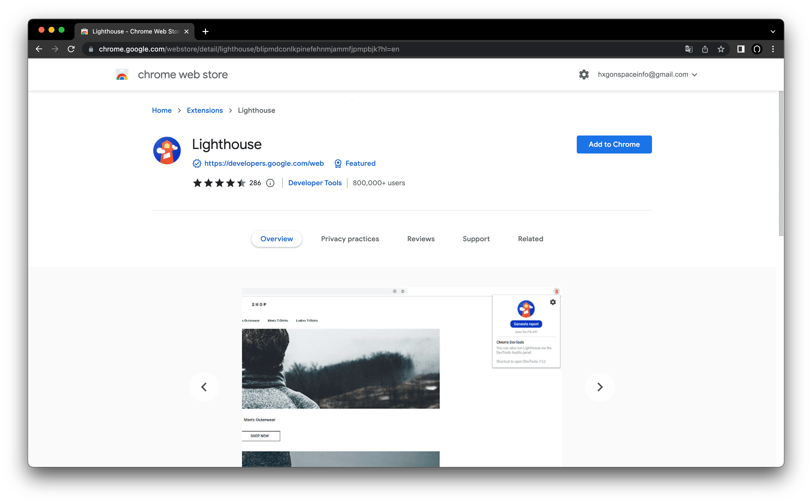Open Extensions in the breadcrumb
The height and width of the screenshot is (504, 812).
[x=204, y=110]
